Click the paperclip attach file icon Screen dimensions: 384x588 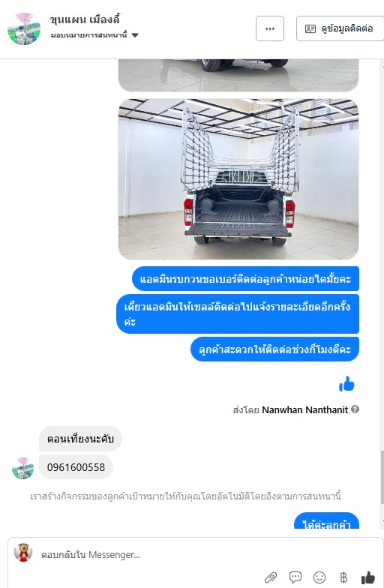[x=271, y=577]
